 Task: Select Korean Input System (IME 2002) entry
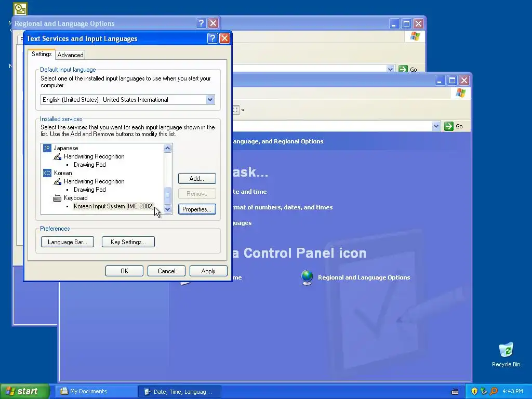(114, 206)
